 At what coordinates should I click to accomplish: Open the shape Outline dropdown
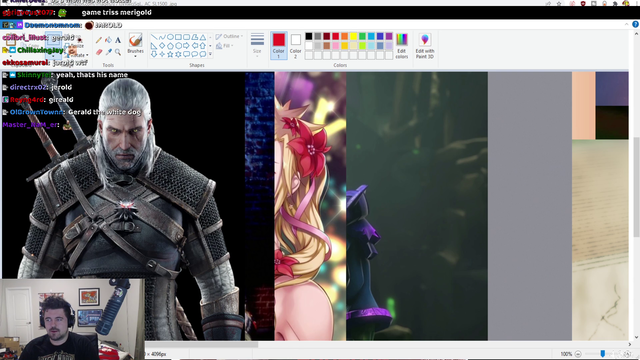pyautogui.click(x=229, y=36)
